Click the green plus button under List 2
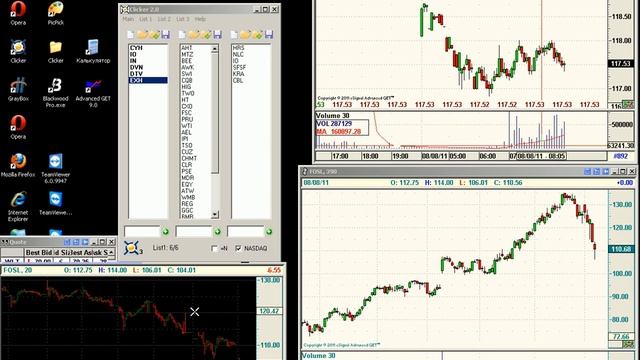Image resolution: width=640 pixels, height=360 pixels. (x=217, y=232)
